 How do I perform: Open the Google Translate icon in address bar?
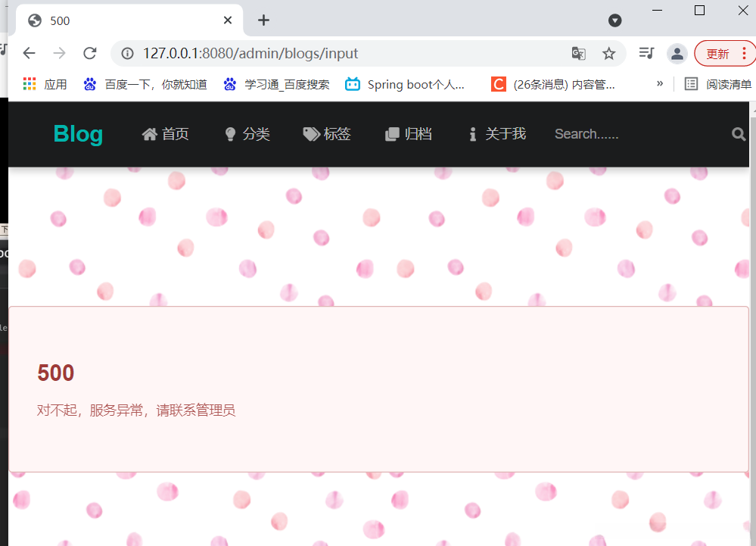pos(578,54)
